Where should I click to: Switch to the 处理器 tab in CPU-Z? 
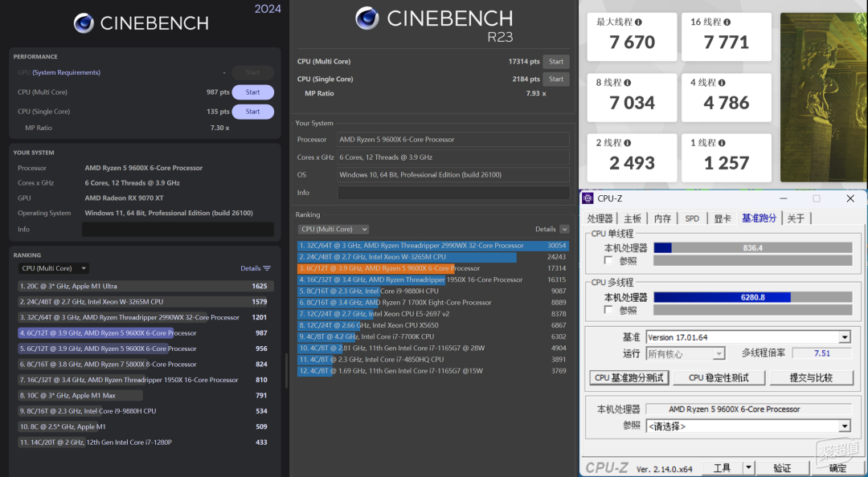pyautogui.click(x=600, y=218)
